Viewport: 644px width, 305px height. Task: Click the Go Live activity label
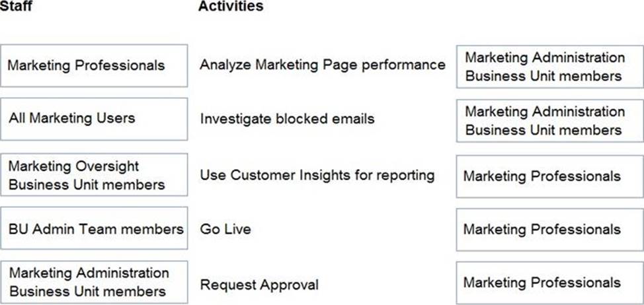pyautogui.click(x=225, y=229)
